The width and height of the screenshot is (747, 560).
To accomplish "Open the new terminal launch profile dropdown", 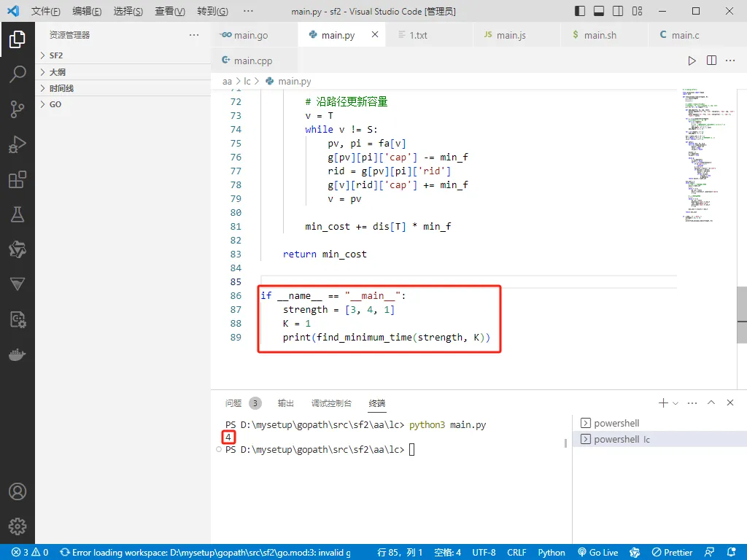I will 676,403.
